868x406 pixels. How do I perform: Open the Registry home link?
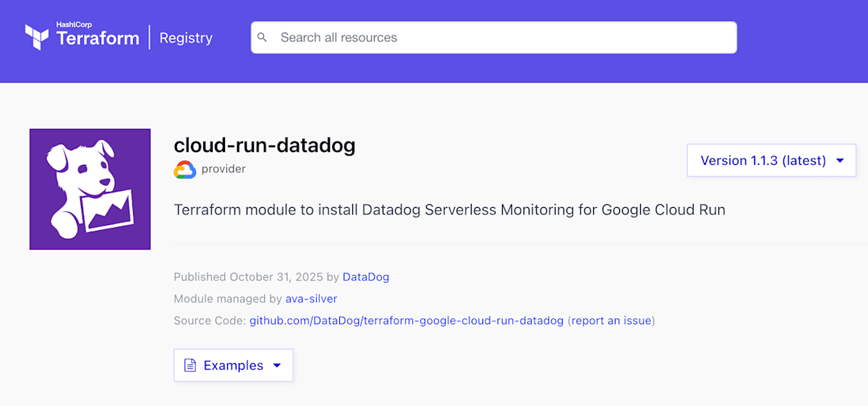(186, 38)
